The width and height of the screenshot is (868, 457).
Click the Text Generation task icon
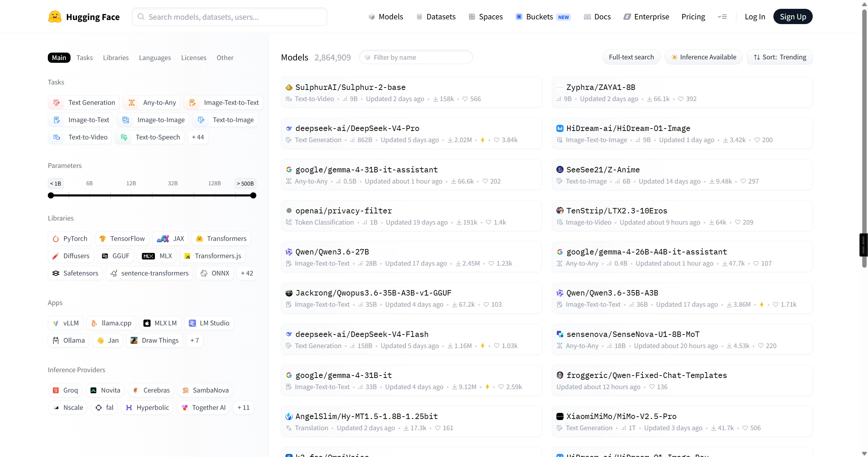pos(57,102)
